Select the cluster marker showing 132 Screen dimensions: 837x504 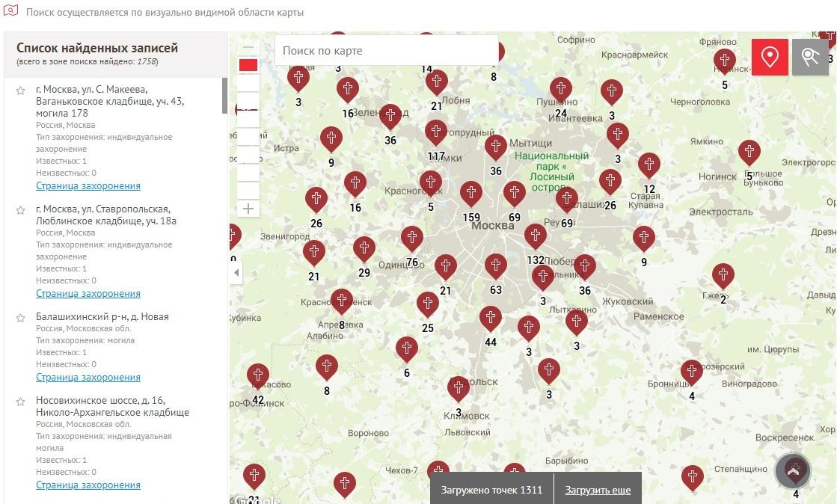coord(536,237)
